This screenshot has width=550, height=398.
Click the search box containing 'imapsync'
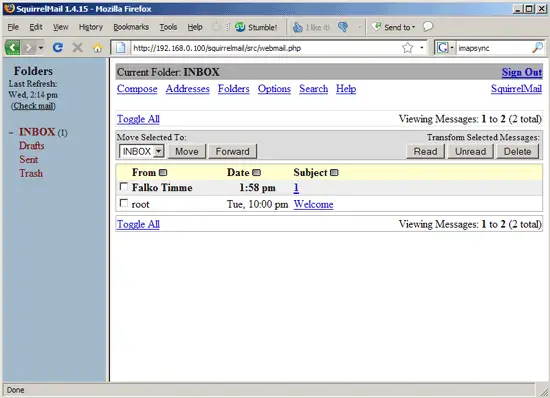coord(493,48)
